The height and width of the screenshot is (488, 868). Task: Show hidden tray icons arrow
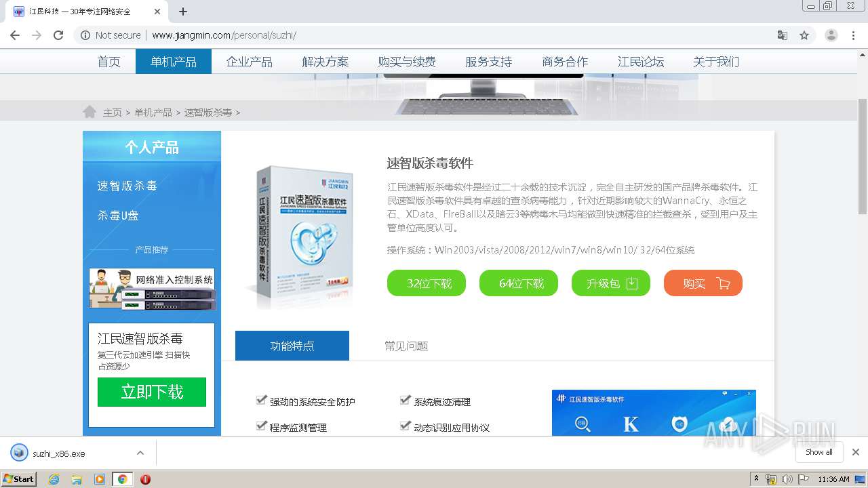click(757, 479)
